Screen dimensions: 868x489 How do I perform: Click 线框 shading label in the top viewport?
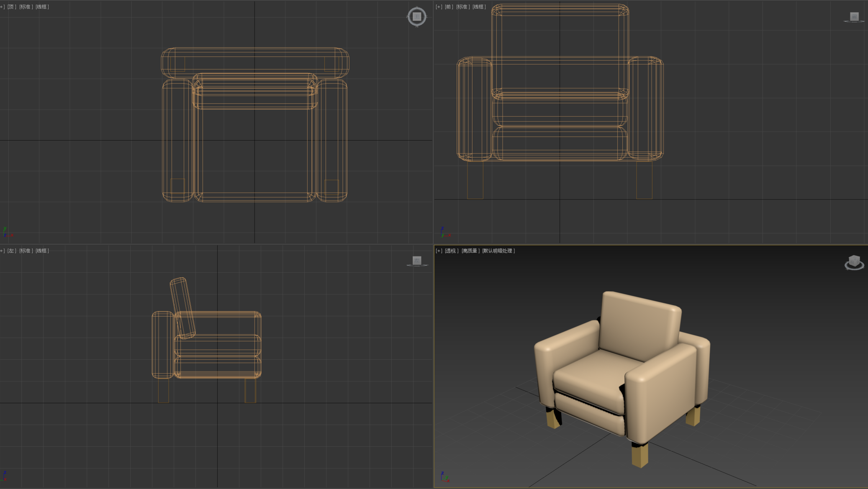pyautogui.click(x=42, y=7)
